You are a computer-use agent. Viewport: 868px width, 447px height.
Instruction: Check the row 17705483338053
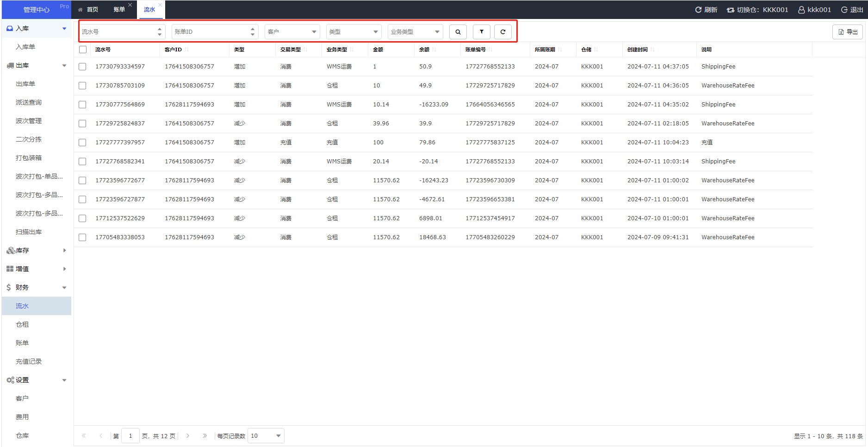[x=82, y=237]
